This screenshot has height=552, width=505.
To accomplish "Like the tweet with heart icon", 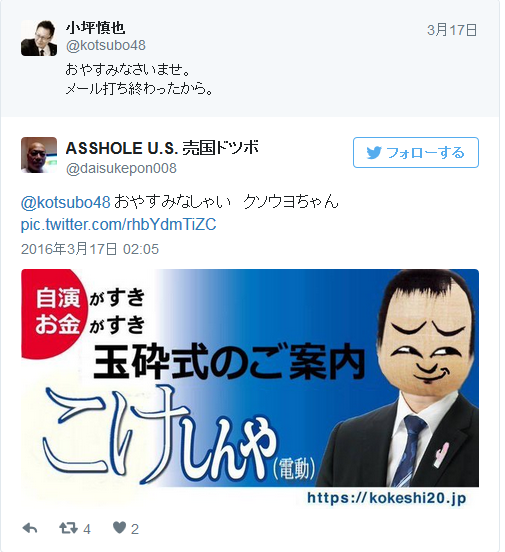I will point(119,528).
